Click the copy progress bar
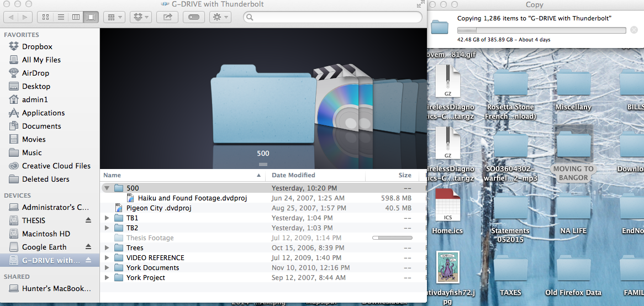Screen dimensions: 644x306 541,30
